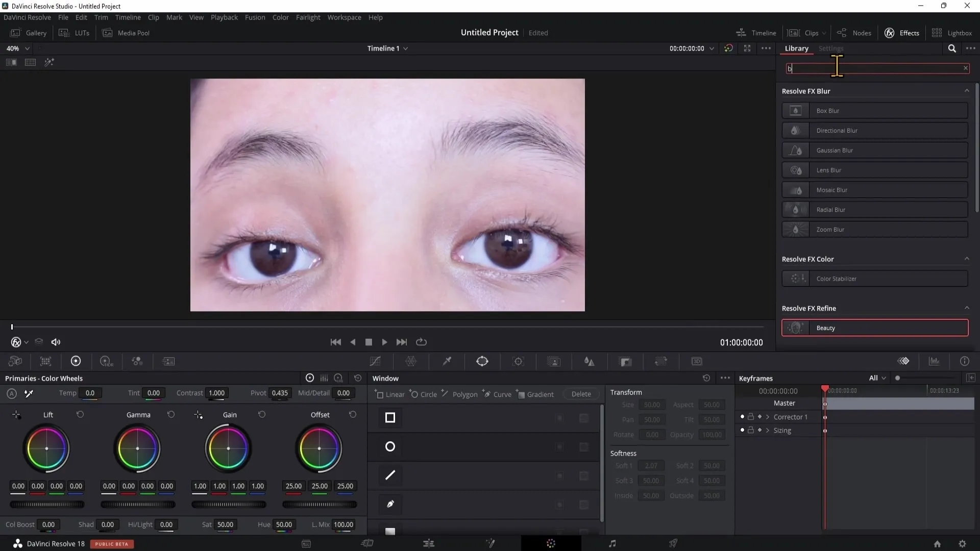
Task: Open Project Settings gear icon
Action: (962, 544)
